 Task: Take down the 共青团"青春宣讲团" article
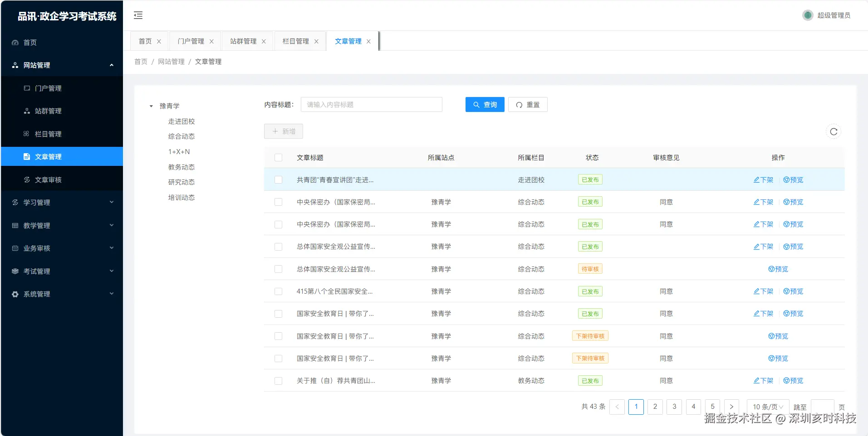pos(763,180)
